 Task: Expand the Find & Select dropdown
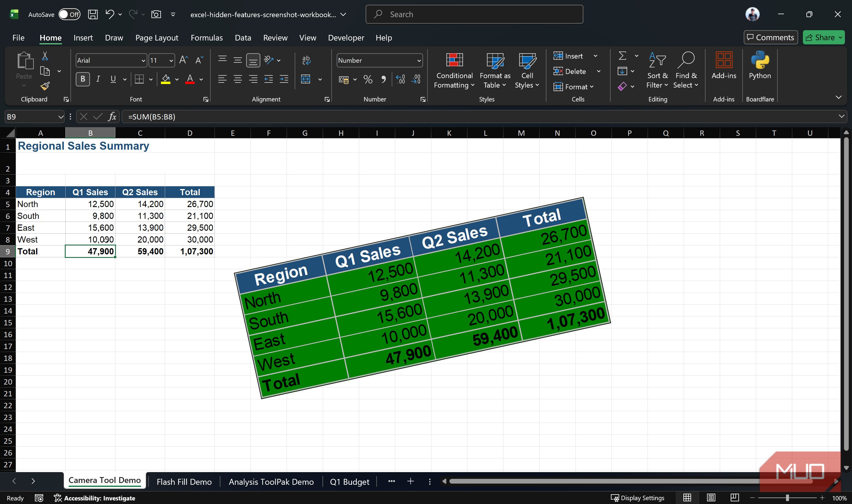point(686,71)
